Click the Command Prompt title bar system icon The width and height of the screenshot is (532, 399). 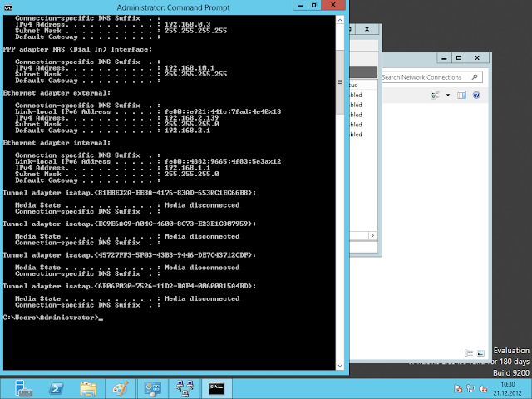[x=9, y=7]
